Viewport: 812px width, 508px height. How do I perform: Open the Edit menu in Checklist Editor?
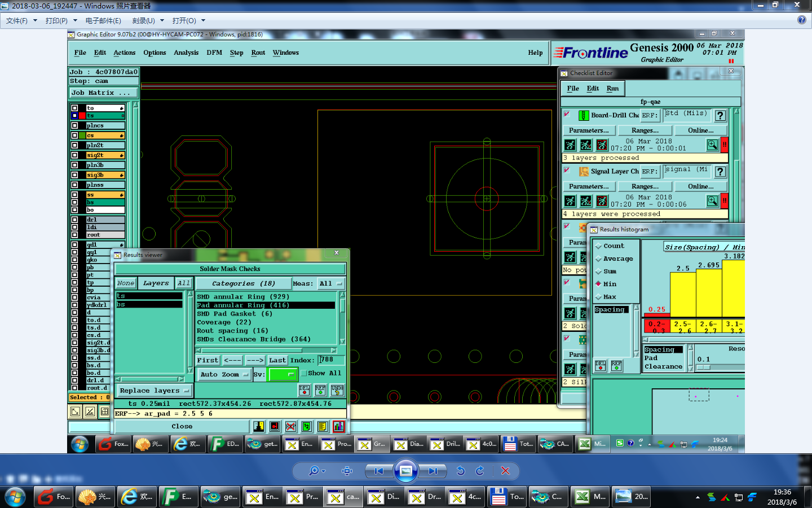tap(593, 89)
